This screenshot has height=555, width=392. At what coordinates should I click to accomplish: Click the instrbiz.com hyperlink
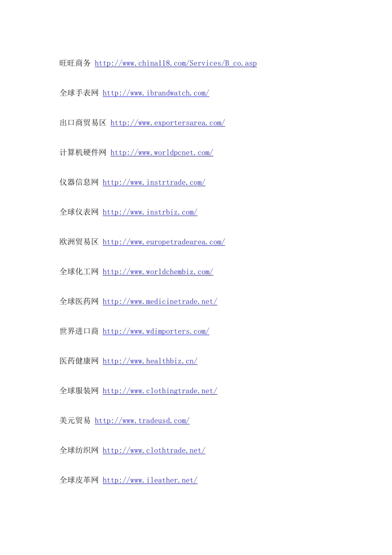pyautogui.click(x=150, y=212)
